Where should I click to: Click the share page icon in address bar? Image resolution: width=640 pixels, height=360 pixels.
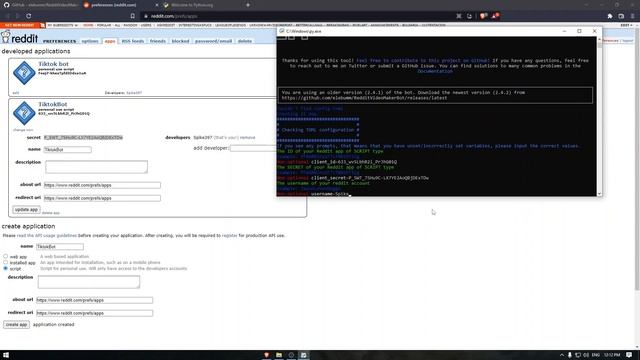469,16
